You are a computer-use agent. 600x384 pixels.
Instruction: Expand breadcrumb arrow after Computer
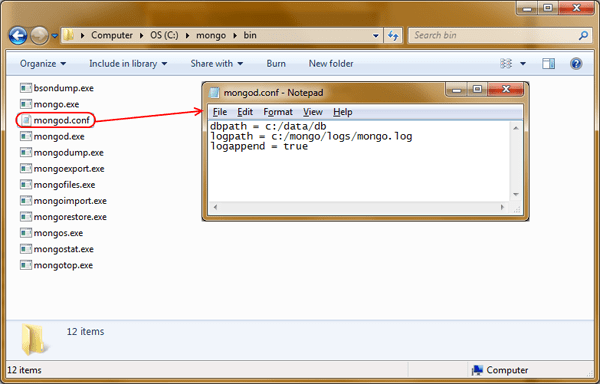[x=141, y=36]
